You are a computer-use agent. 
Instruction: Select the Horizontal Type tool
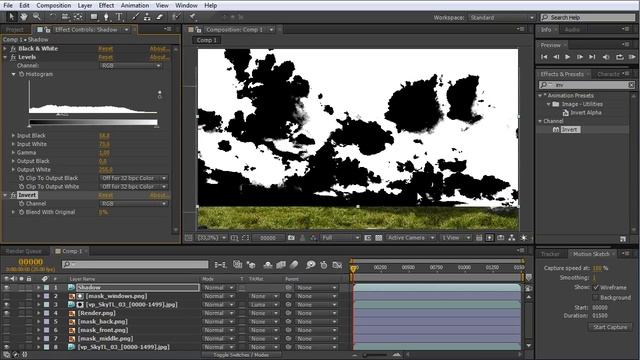pos(119,17)
